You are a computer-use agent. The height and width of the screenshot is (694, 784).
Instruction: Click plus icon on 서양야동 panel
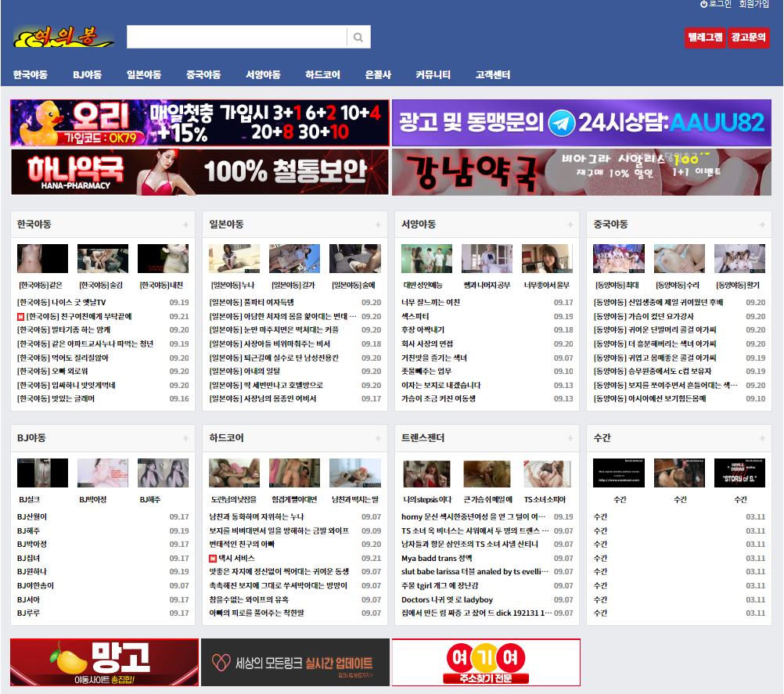pos(570,225)
